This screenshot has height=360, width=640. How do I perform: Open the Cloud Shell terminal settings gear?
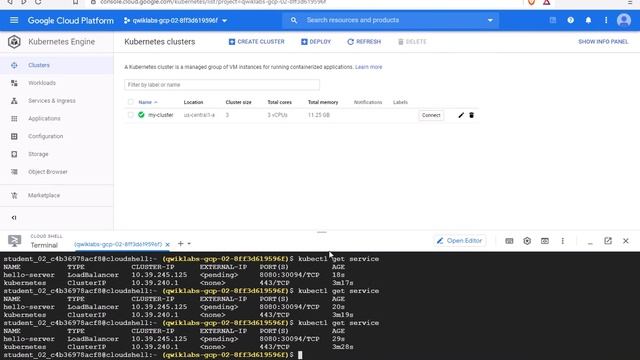tap(527, 241)
